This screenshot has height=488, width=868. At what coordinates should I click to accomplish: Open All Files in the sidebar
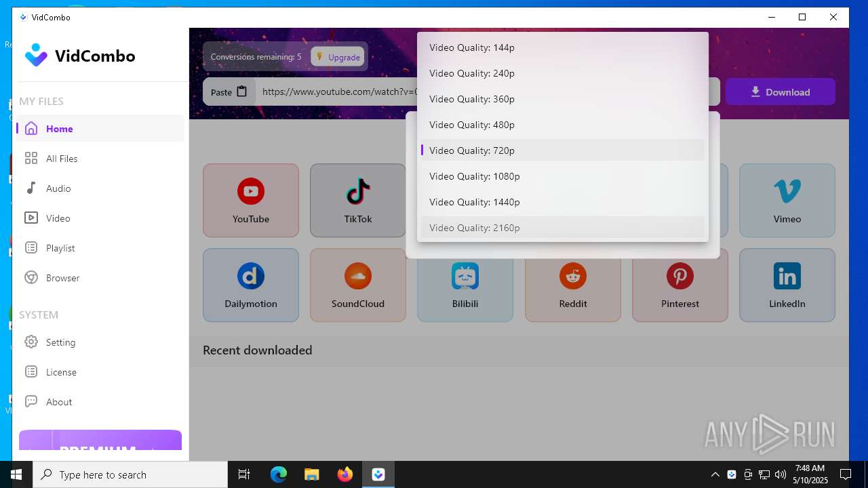tap(102, 159)
